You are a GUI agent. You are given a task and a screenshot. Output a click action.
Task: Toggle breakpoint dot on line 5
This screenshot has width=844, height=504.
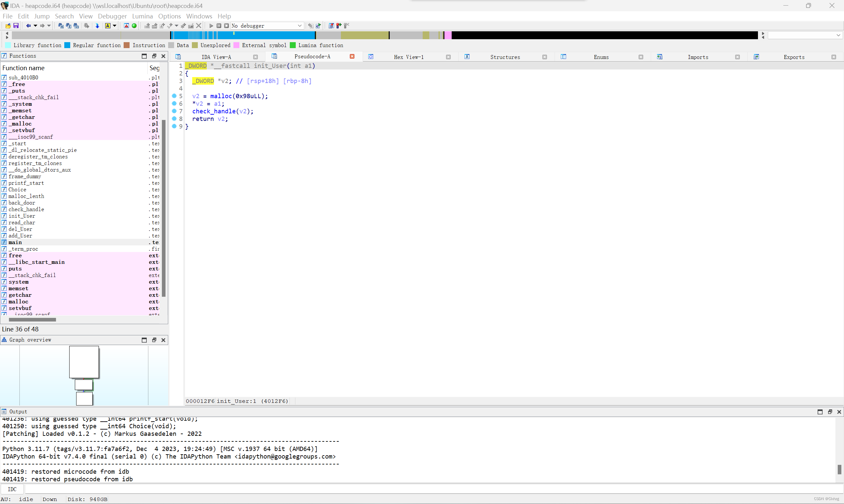click(174, 96)
